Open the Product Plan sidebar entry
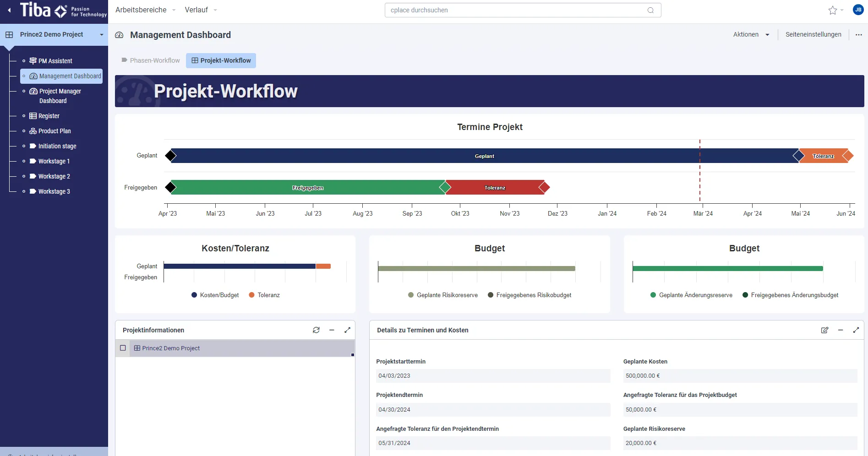 [55, 131]
